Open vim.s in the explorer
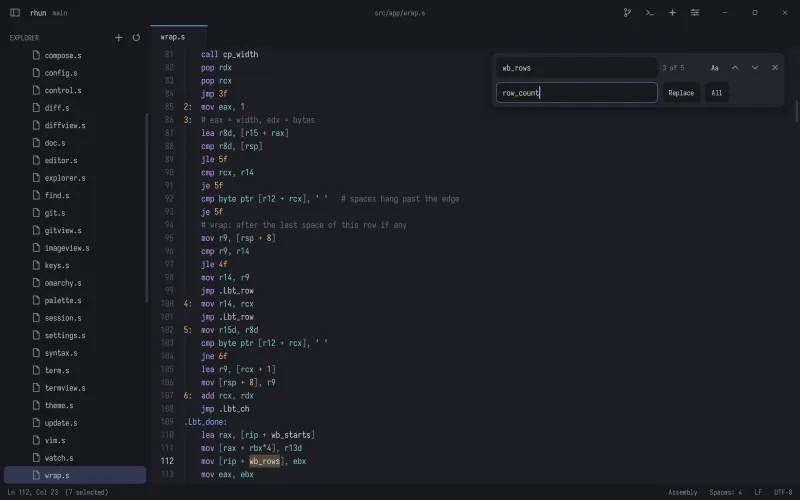 75,440
